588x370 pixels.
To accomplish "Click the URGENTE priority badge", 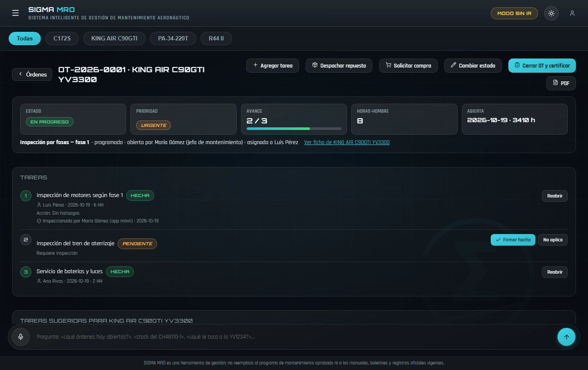I will (154, 125).
